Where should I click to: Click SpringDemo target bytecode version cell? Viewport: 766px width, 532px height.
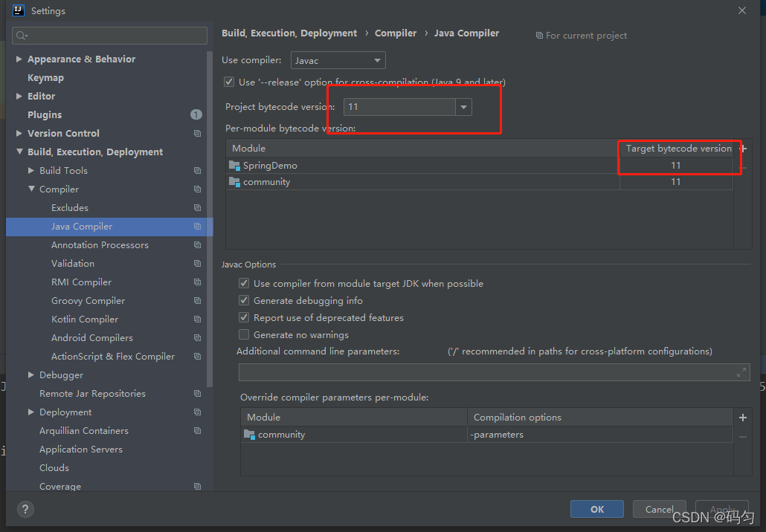(676, 166)
